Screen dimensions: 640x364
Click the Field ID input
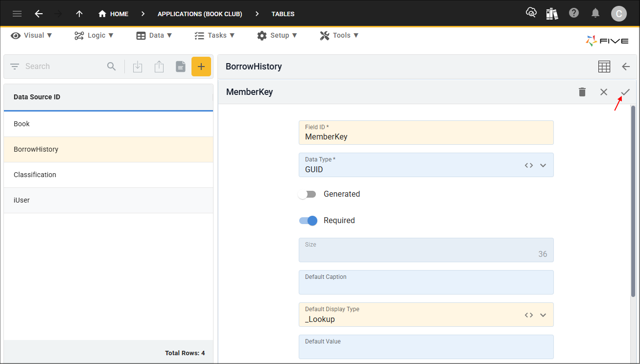click(426, 133)
